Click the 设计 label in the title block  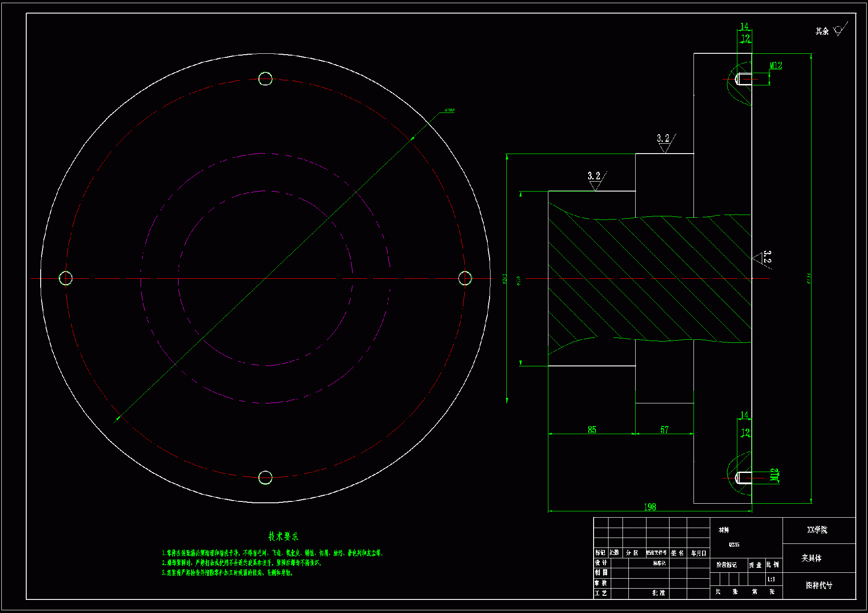601,563
